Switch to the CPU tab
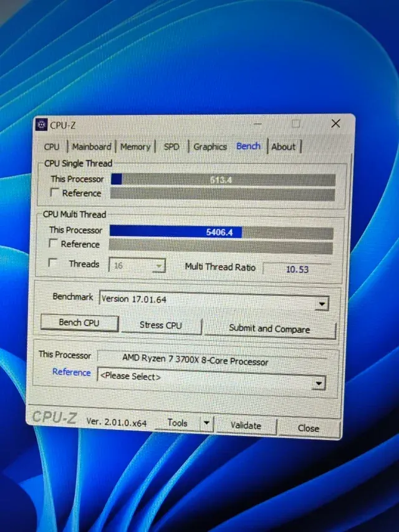 click(x=52, y=147)
